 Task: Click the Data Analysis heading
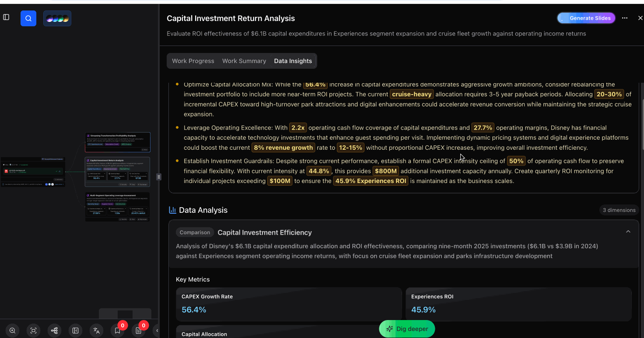203,210
